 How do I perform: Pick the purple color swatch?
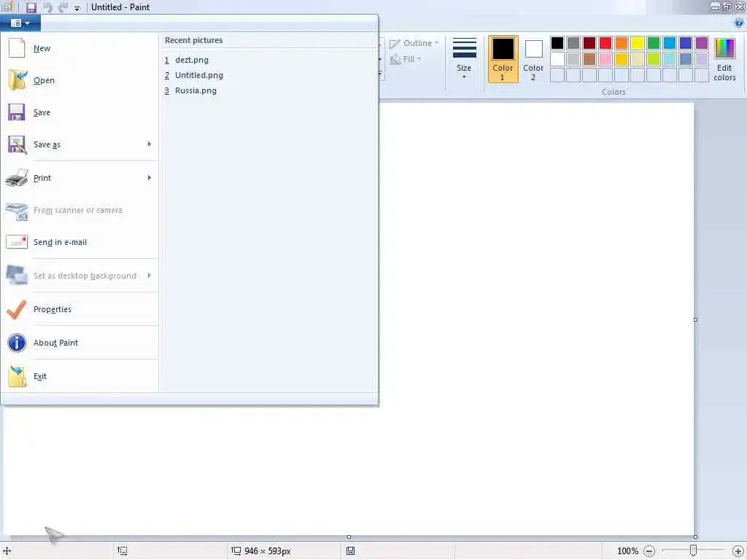701,43
